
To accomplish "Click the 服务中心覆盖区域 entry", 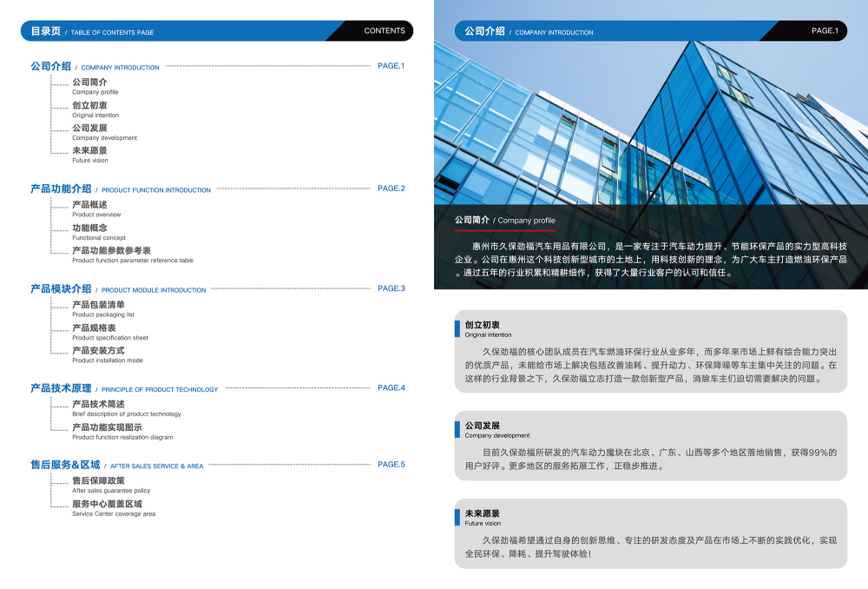I will click(107, 504).
